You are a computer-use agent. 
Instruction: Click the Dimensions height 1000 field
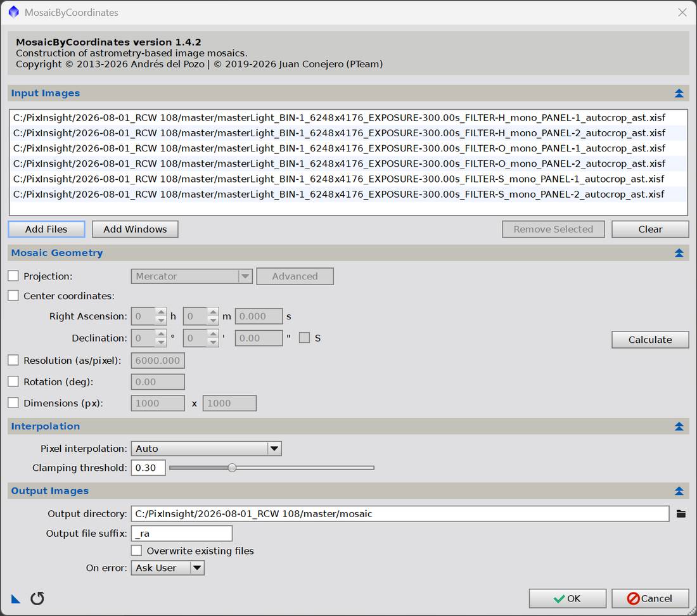(x=229, y=403)
